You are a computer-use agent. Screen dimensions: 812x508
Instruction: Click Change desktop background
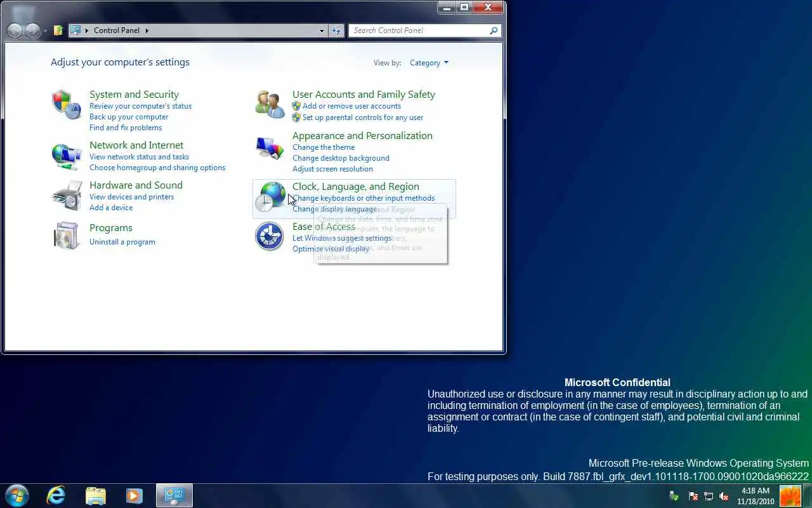[x=341, y=158]
